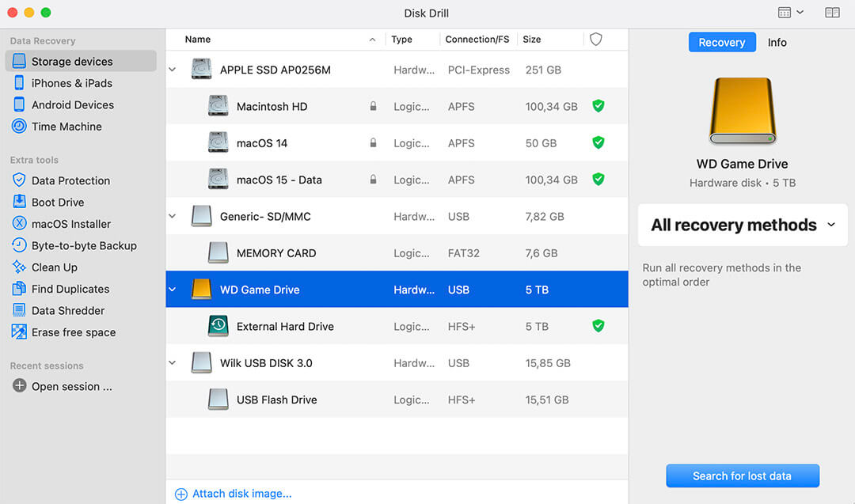855x504 pixels.
Task: Click the Macintosh HD volume icon
Action: point(218,106)
